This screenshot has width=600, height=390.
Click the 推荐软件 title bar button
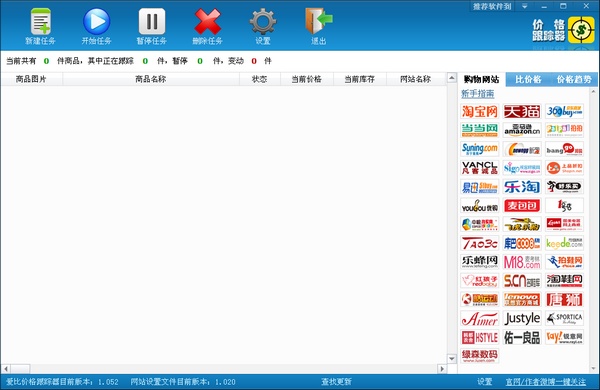pos(492,7)
